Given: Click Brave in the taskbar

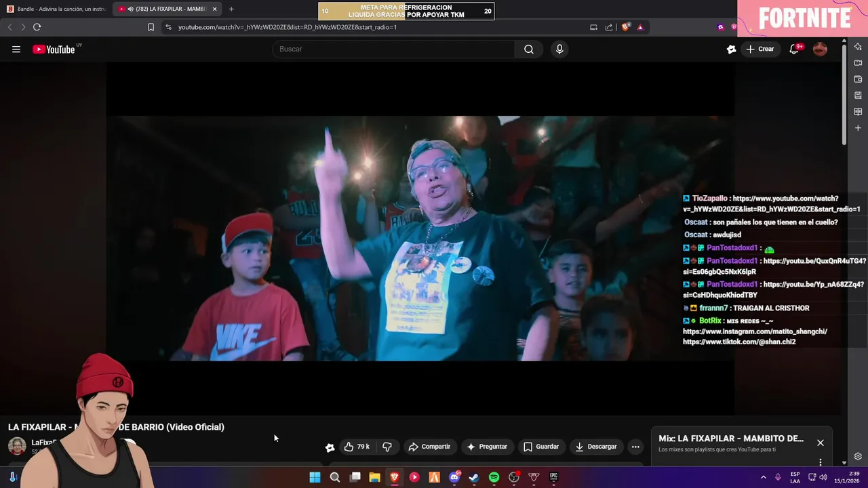Looking at the screenshot, I should click(395, 477).
